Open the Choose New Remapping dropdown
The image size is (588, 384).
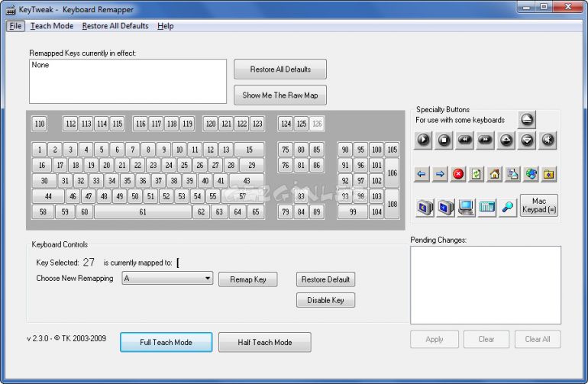click(x=167, y=278)
